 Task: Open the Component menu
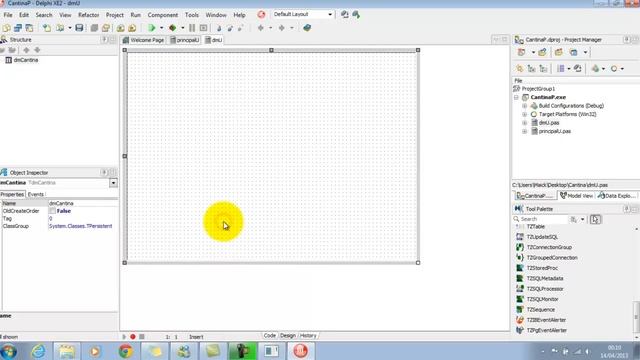(x=162, y=15)
